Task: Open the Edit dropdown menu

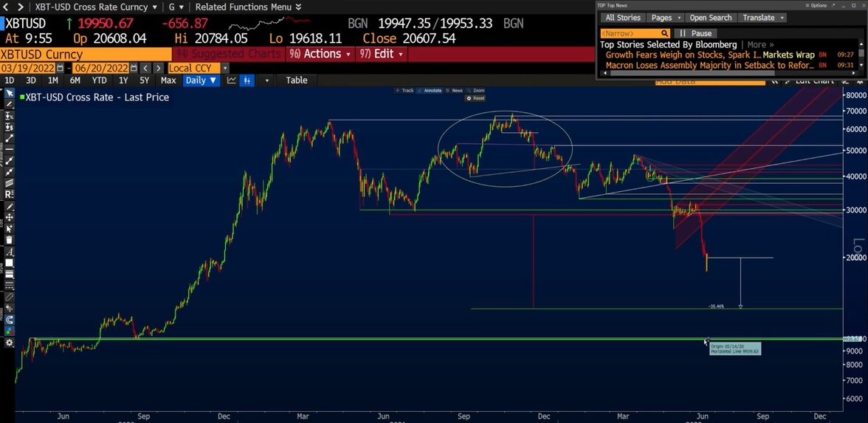Action: click(382, 54)
